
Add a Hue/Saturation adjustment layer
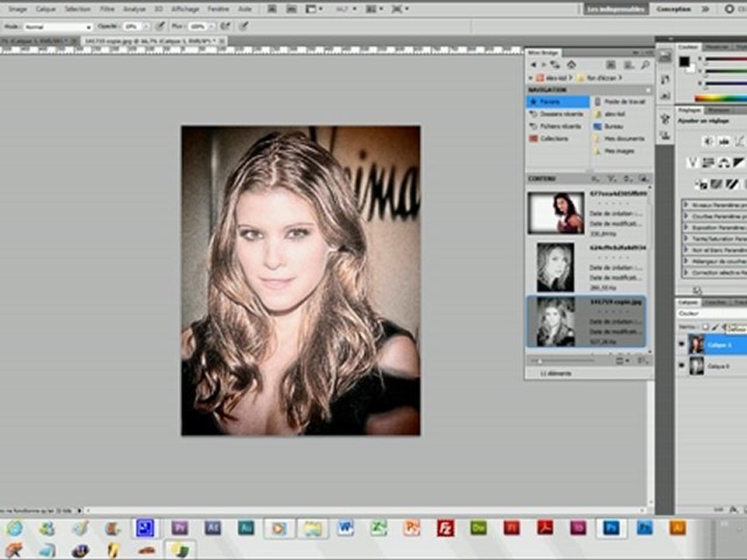point(708,163)
